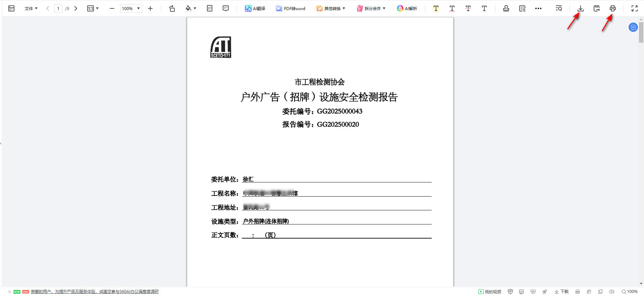The width and height of the screenshot is (644, 296).
Task: Click the PDF转word button
Action: tap(290, 8)
